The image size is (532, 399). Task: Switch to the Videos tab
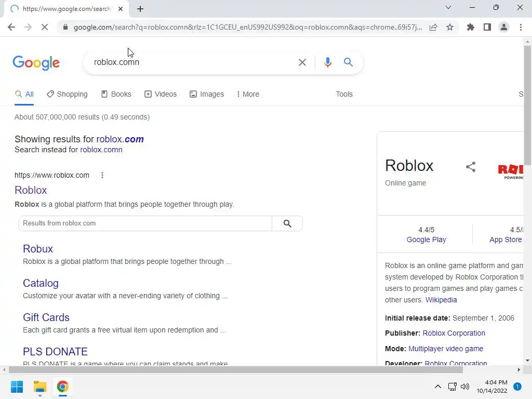[161, 95]
